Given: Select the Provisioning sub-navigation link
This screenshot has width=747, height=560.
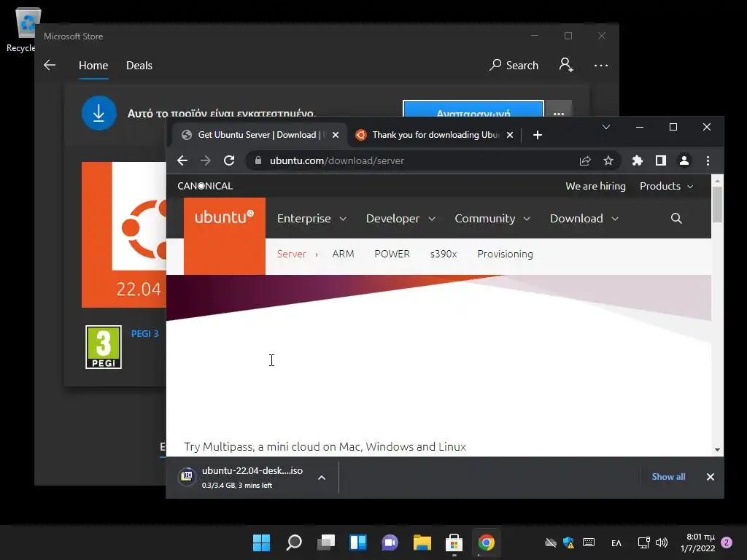Looking at the screenshot, I should tap(505, 254).
